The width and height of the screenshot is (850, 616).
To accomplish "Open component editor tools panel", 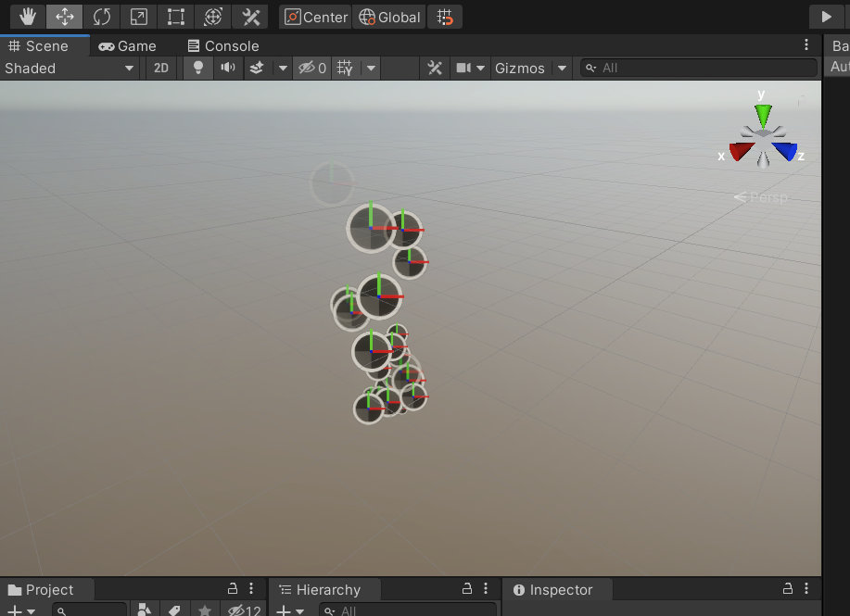I will pos(434,69).
